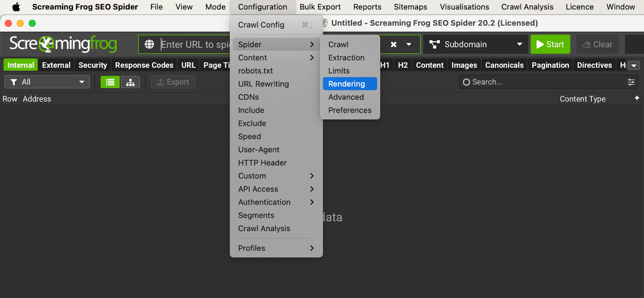Viewport: 644px width, 298px height.
Task: Select CDNs menu item
Action: 276,97
